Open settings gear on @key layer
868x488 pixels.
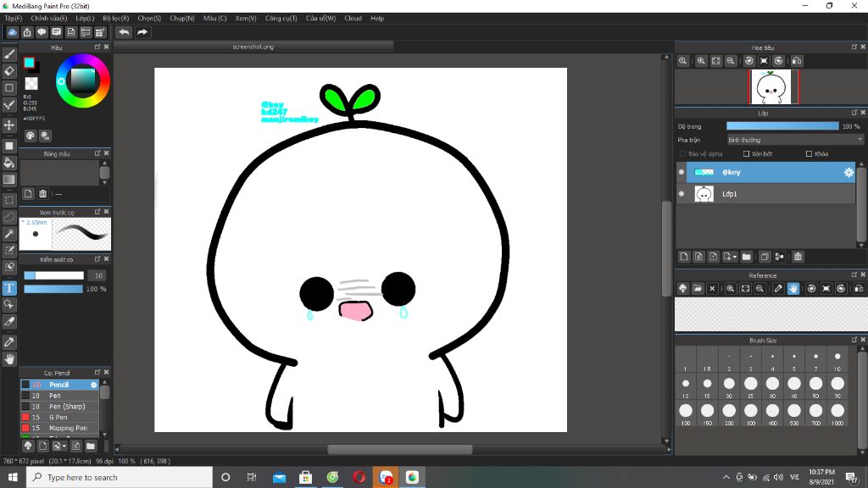click(848, 173)
